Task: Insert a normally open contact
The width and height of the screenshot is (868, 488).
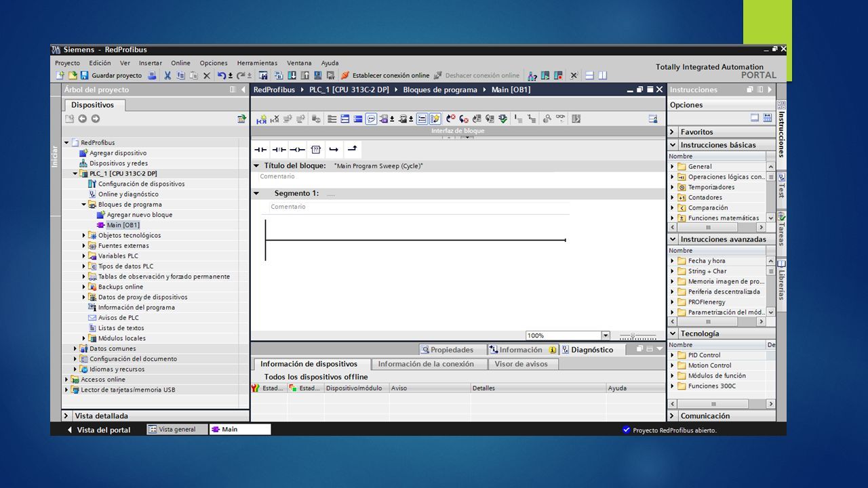Action: coord(260,150)
